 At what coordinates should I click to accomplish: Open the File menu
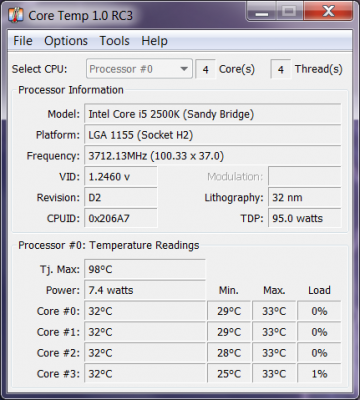tap(23, 41)
